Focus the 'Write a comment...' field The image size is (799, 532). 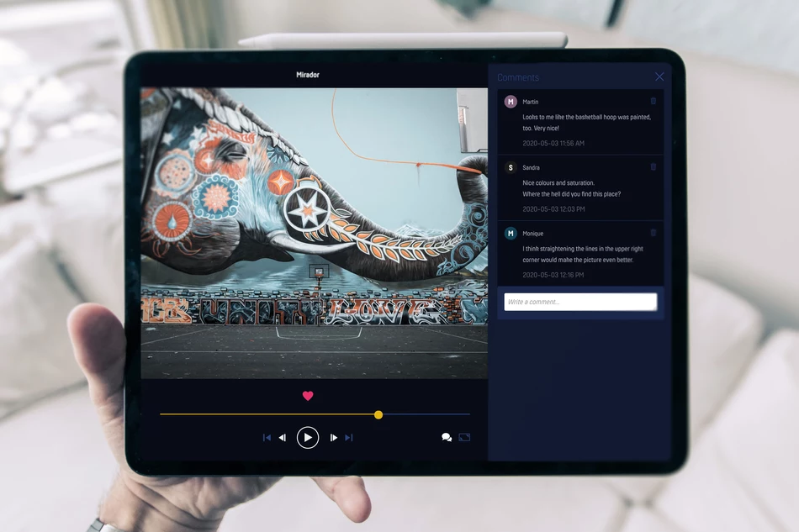[x=580, y=302]
